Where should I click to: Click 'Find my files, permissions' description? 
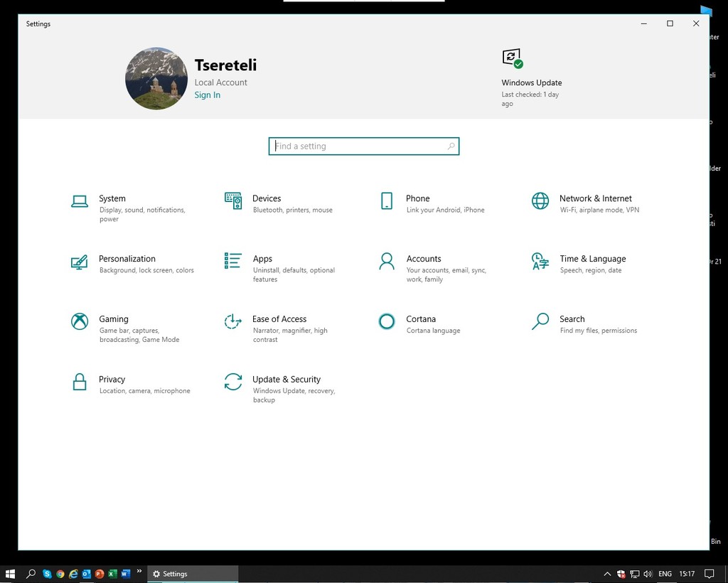tap(598, 331)
